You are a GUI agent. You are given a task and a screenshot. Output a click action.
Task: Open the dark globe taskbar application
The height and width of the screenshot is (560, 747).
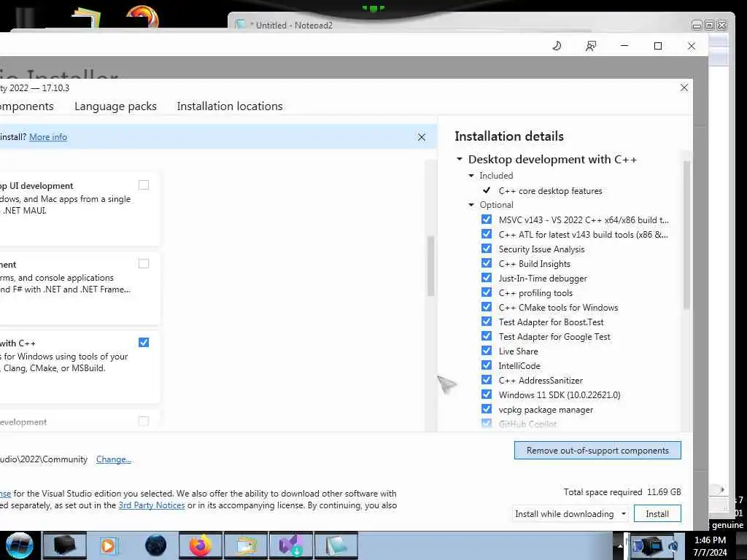click(x=156, y=545)
